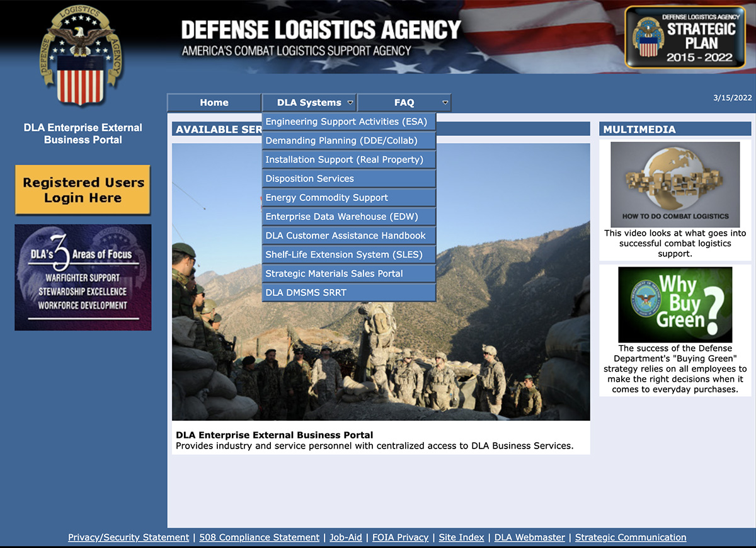Click the 508 Compliance Statement link

click(259, 537)
